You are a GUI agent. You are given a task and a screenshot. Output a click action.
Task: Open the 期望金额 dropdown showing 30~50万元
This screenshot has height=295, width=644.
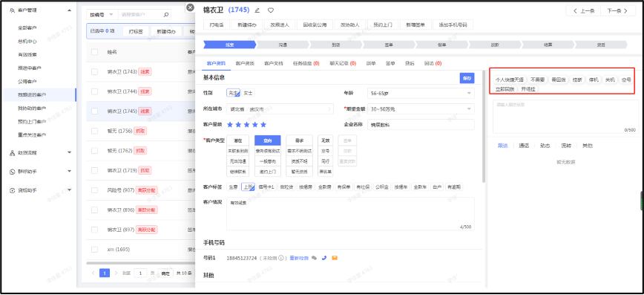coord(421,109)
